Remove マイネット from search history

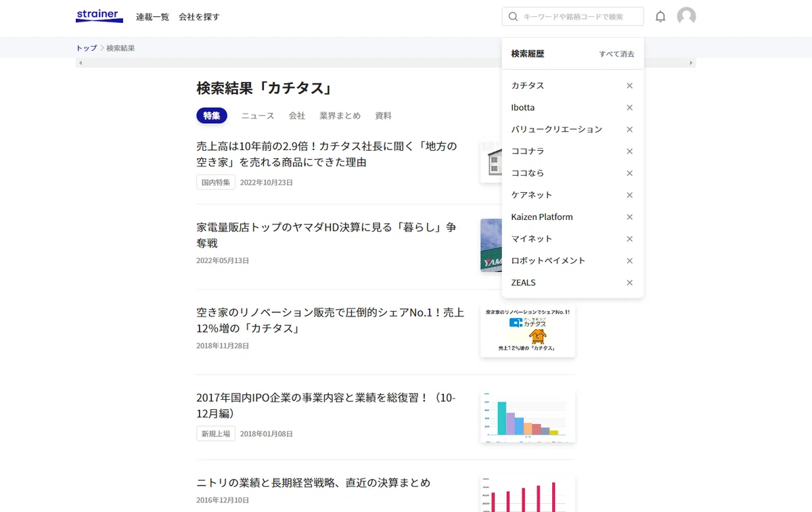629,239
